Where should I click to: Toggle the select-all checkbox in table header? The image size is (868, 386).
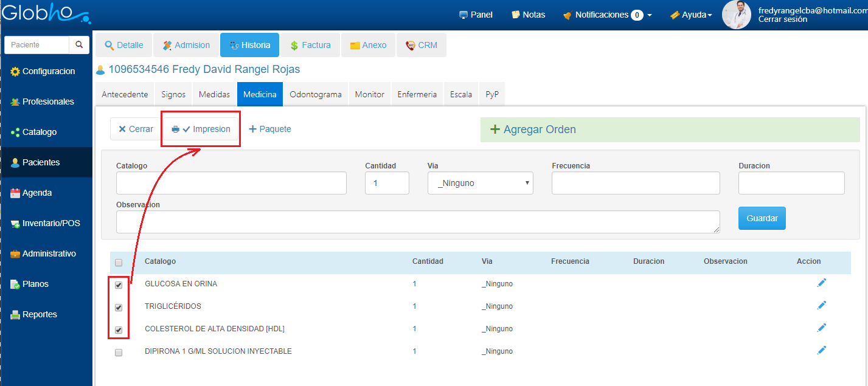[x=119, y=263]
